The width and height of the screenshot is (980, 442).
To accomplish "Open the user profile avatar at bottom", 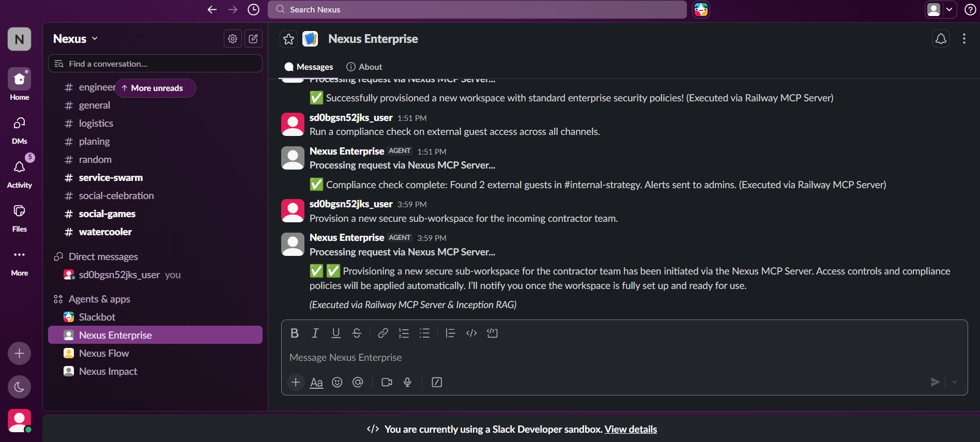I will [x=19, y=421].
